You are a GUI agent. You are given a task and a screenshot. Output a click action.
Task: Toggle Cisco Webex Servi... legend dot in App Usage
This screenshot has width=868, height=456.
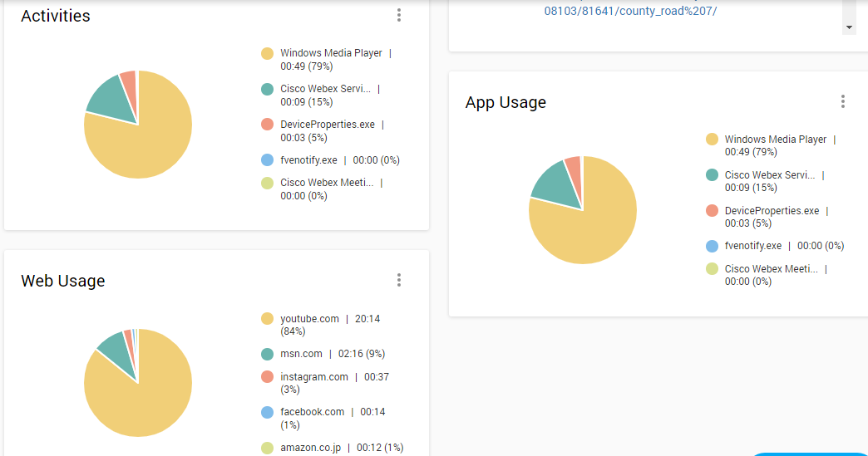click(712, 175)
